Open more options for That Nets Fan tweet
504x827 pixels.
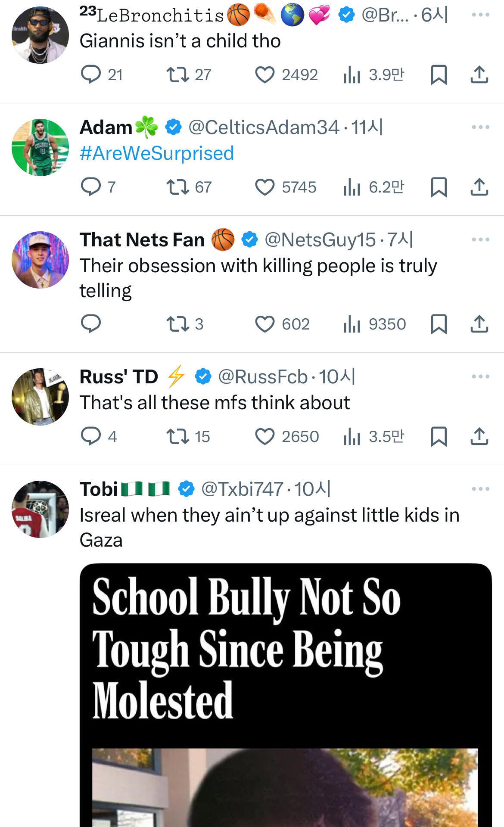480,239
